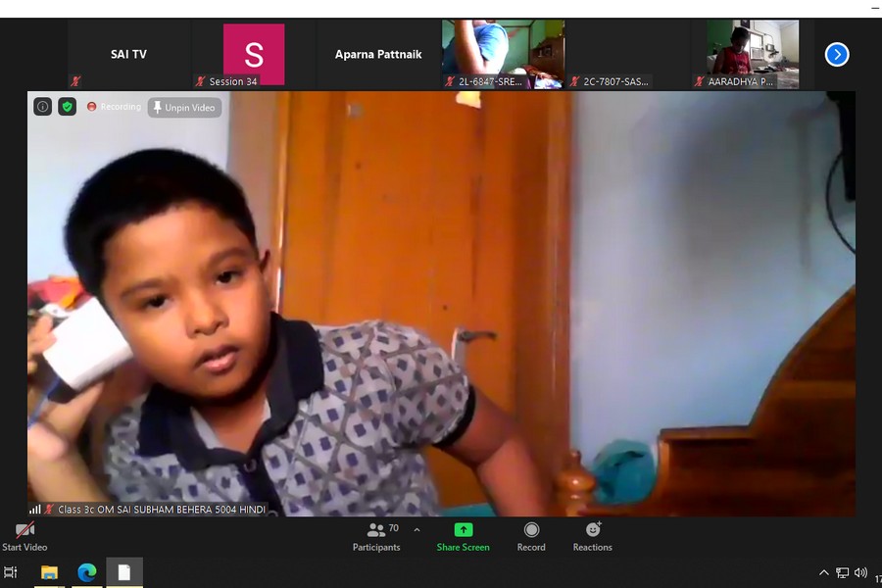Select the Aparna Pattnaik participant tile
Viewport: 882px width, 588px height.
[x=378, y=55]
